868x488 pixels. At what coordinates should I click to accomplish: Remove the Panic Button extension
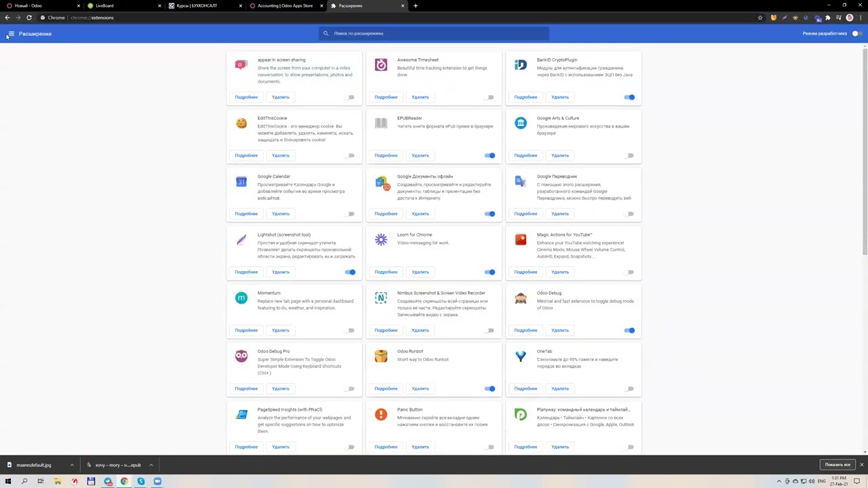tap(420, 447)
